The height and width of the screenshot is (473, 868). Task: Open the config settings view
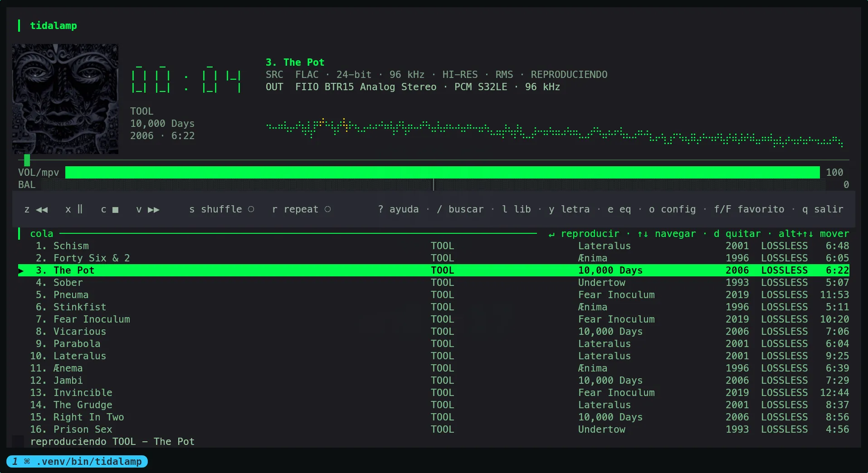pos(672,209)
